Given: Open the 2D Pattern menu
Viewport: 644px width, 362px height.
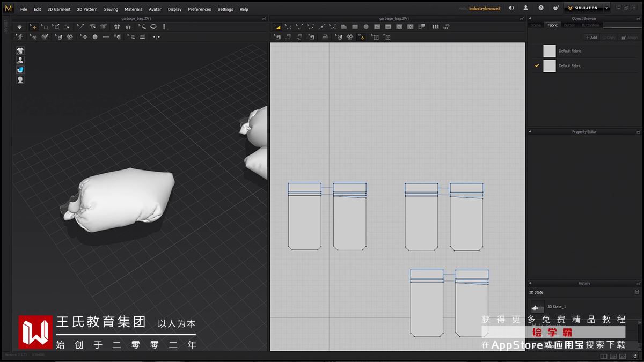Looking at the screenshot, I should point(87,9).
